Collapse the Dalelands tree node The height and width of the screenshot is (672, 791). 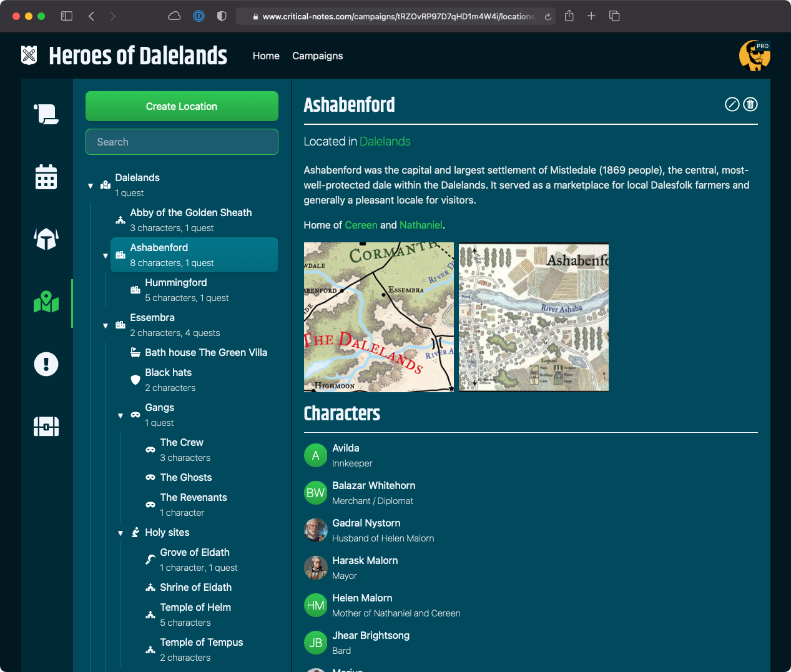91,185
